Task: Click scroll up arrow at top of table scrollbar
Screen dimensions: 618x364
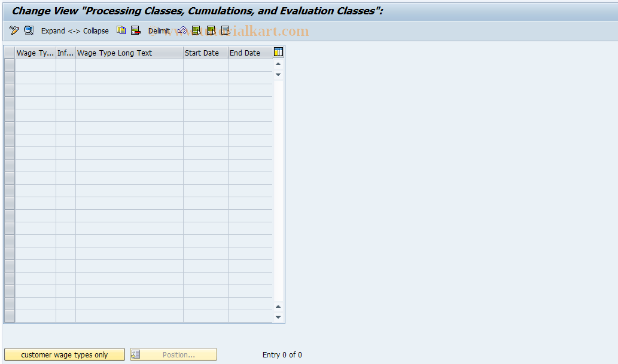Action: click(x=278, y=64)
